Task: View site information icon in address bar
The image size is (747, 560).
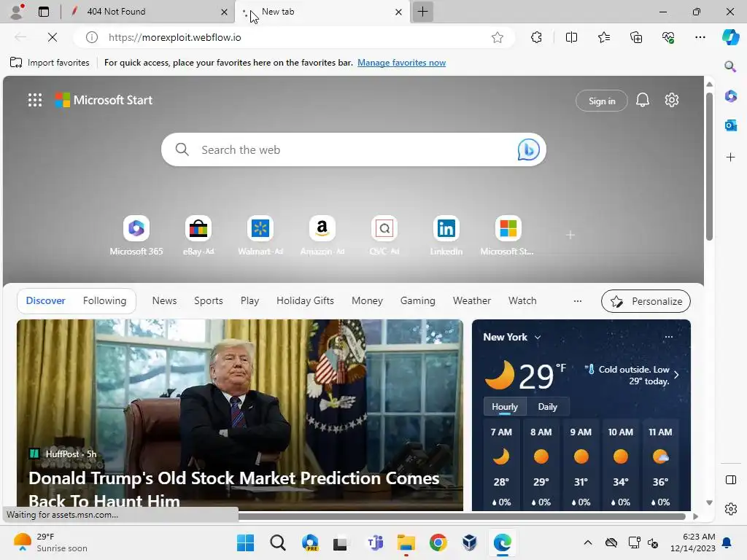Action: [91, 37]
